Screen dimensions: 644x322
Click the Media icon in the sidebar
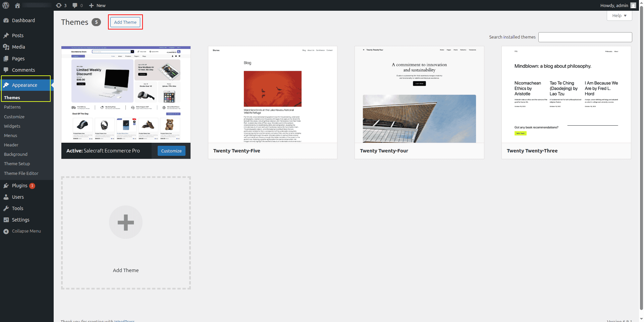click(x=6, y=47)
